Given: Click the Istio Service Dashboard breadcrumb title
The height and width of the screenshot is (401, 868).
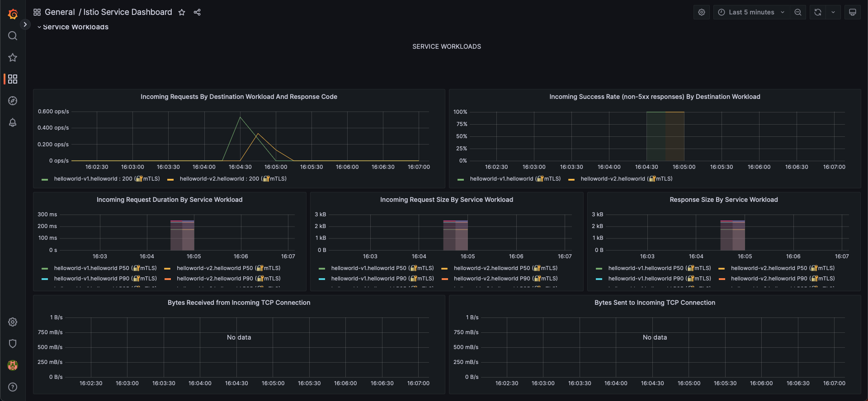Looking at the screenshot, I should [x=128, y=12].
